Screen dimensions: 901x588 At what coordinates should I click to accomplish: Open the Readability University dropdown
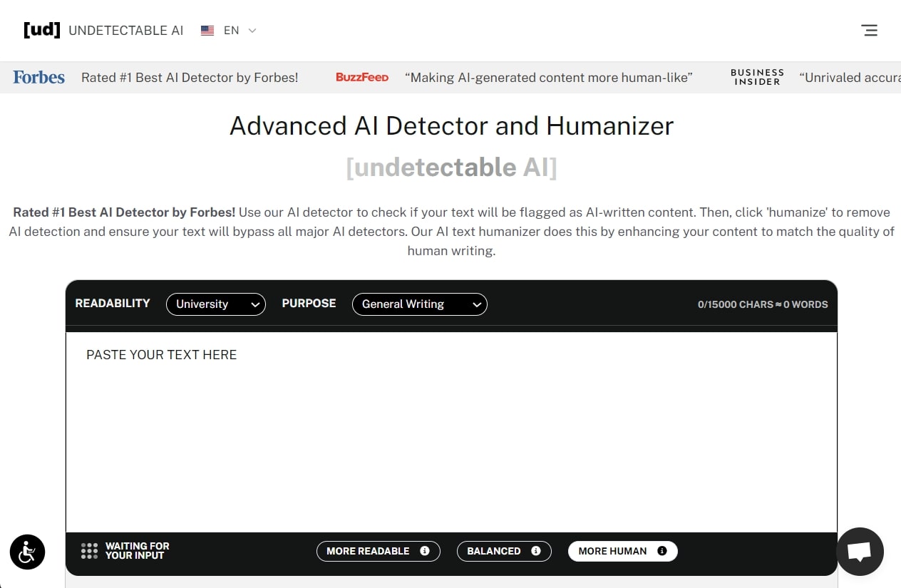tap(215, 304)
